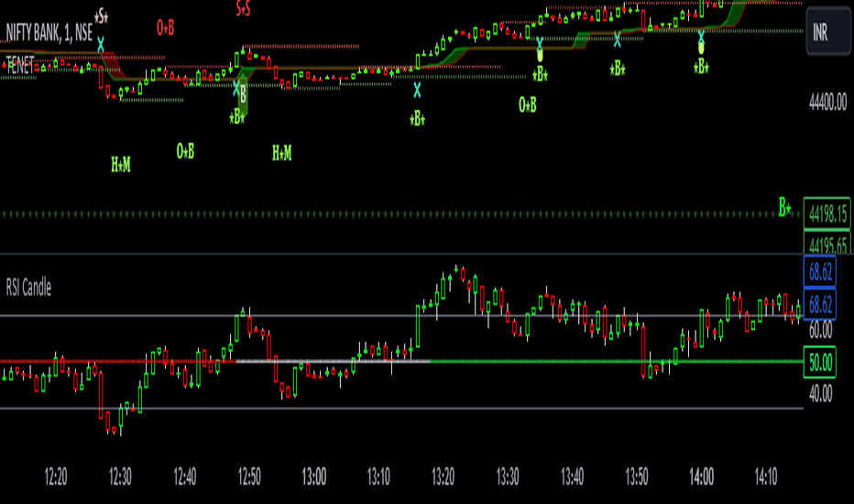Click the 60.00 RSI scale value

pos(820,330)
